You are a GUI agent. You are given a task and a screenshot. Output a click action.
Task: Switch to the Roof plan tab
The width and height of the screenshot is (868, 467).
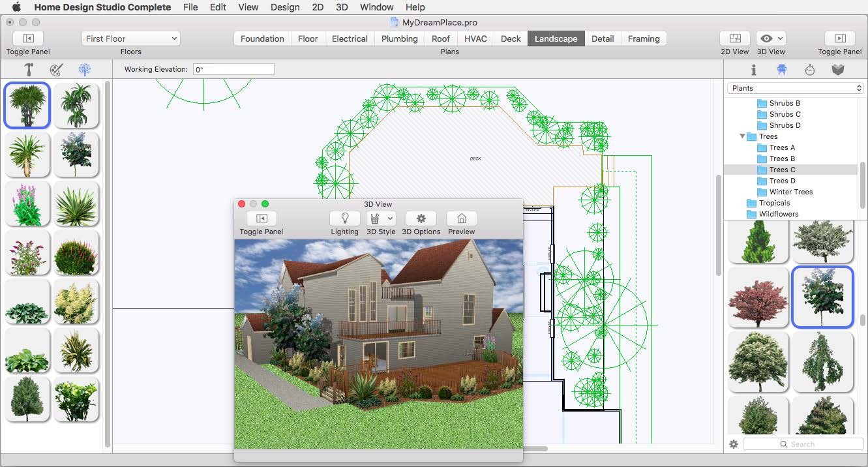tap(441, 38)
